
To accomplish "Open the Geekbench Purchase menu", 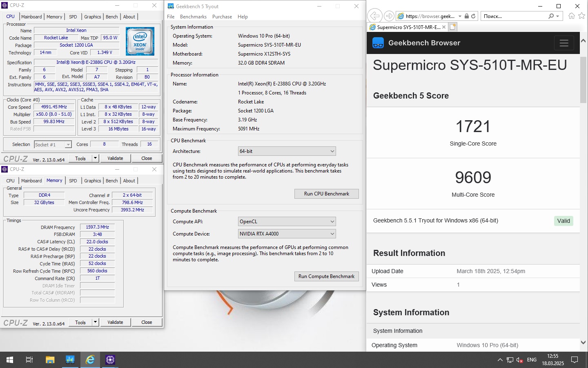I will click(x=222, y=17).
